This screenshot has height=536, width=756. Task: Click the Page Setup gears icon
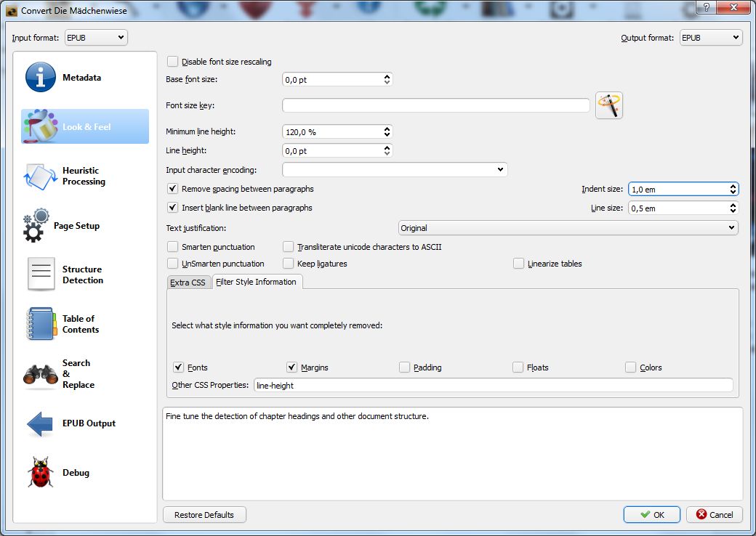[x=36, y=225]
